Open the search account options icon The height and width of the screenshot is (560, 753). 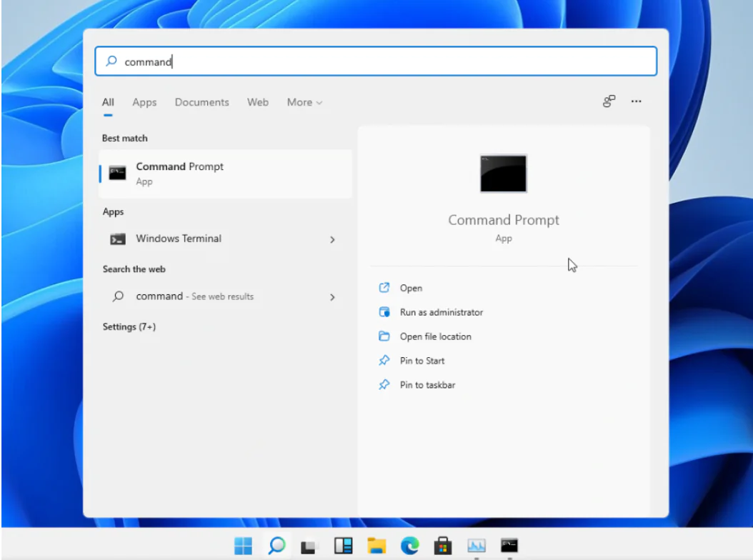coord(607,102)
